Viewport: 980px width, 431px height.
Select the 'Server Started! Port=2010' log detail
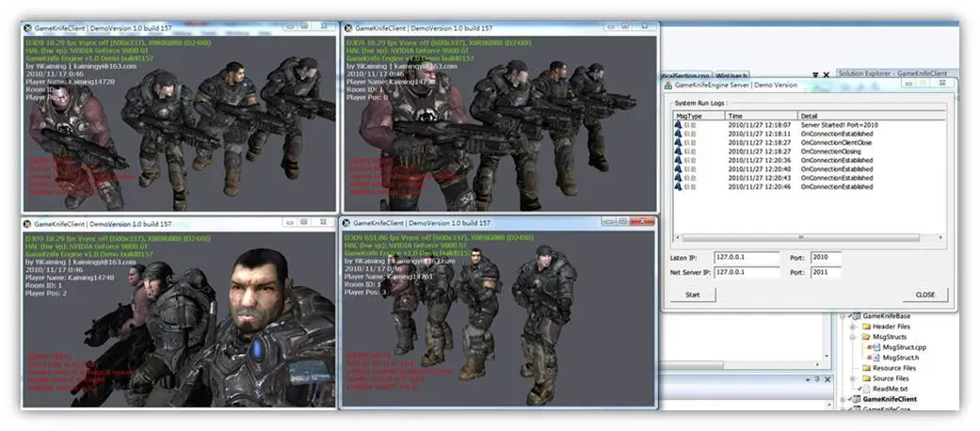coord(839,125)
